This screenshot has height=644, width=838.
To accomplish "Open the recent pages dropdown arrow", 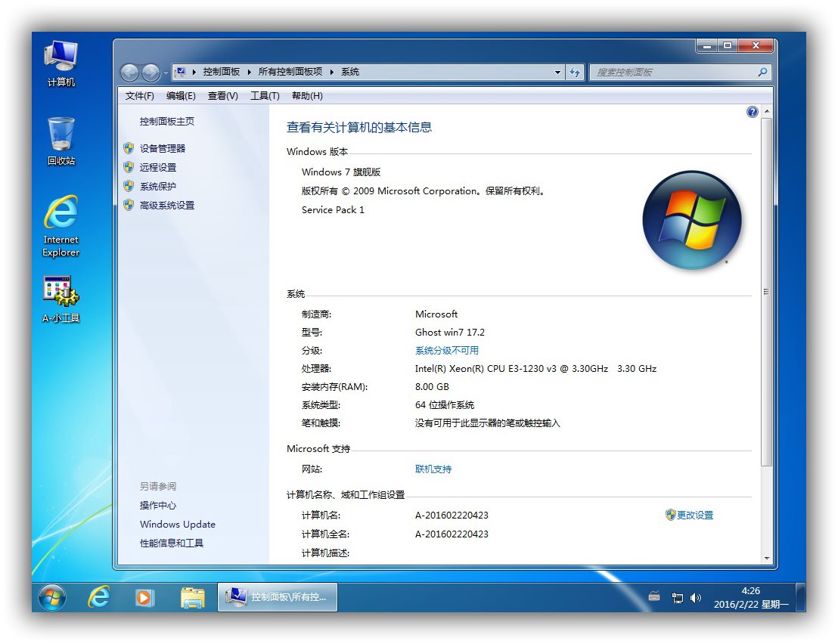I will (166, 73).
